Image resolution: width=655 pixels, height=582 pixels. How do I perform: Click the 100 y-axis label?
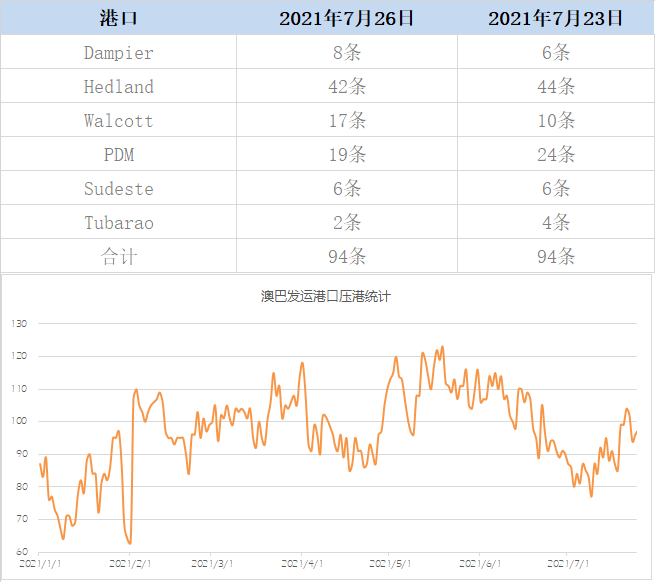click(19, 421)
